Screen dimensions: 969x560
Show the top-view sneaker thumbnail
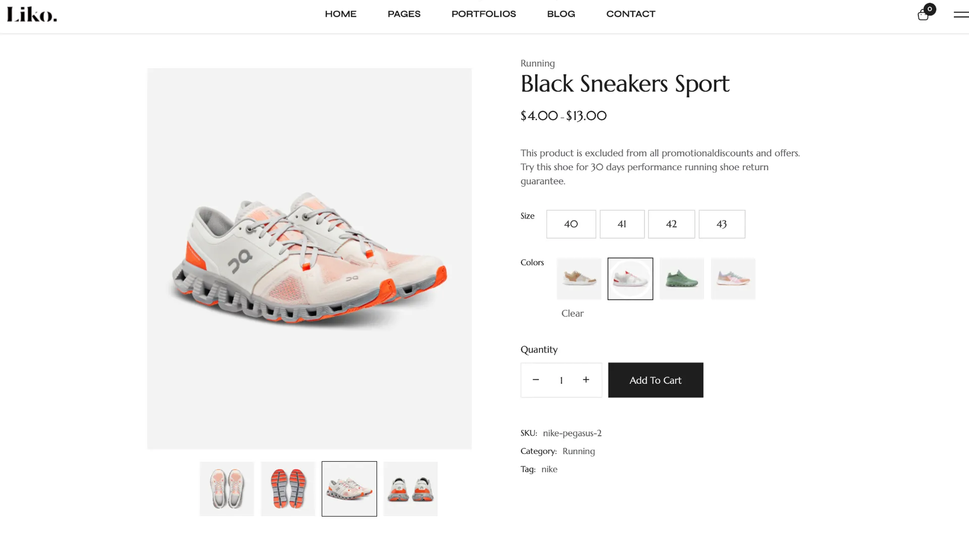pyautogui.click(x=227, y=488)
